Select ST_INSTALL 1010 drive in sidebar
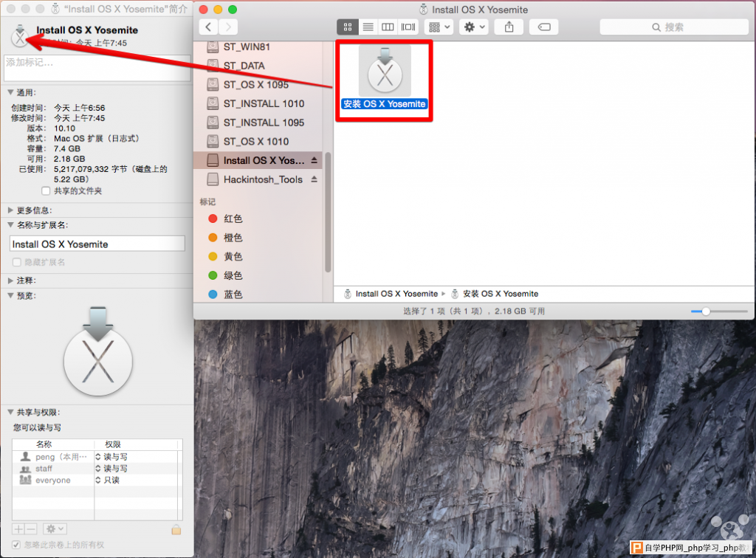This screenshot has height=558, width=756. tap(258, 103)
